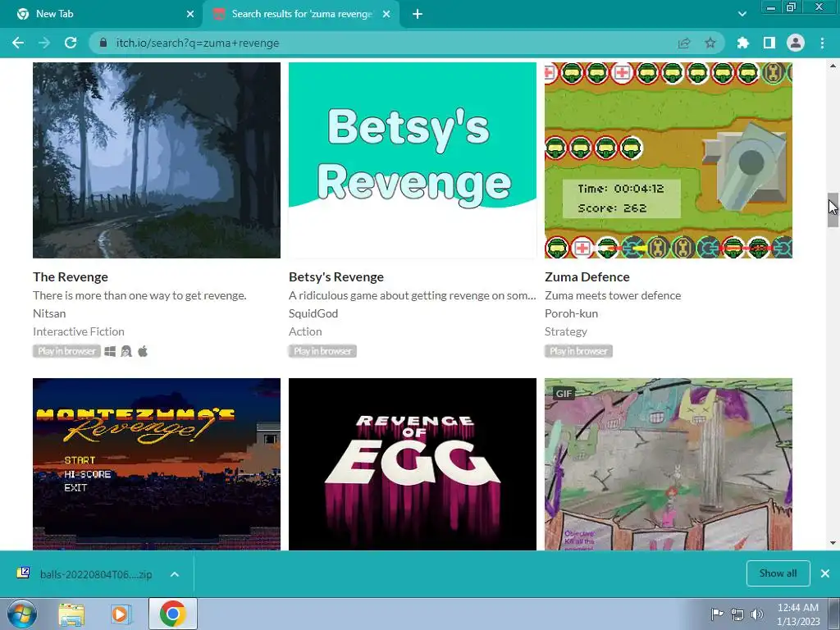The width and height of the screenshot is (840, 630).
Task: Click the taskbar clock showing 12:44 AM
Action: 798,614
